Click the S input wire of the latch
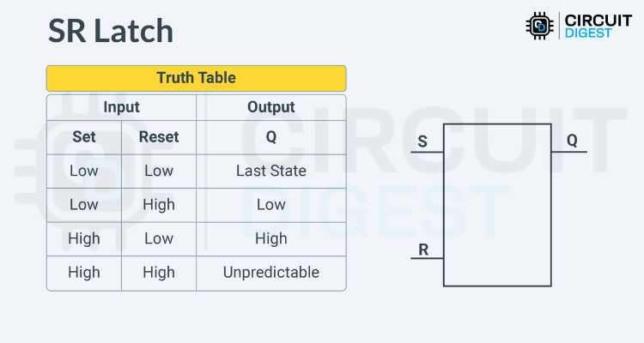This screenshot has width=644, height=343. click(x=427, y=153)
